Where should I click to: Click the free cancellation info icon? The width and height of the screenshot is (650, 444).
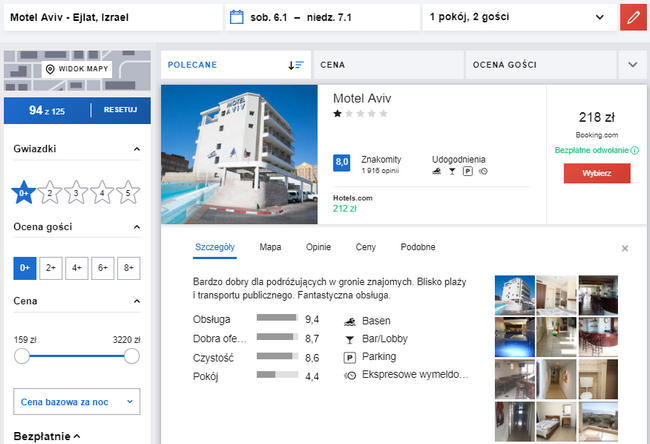635,150
